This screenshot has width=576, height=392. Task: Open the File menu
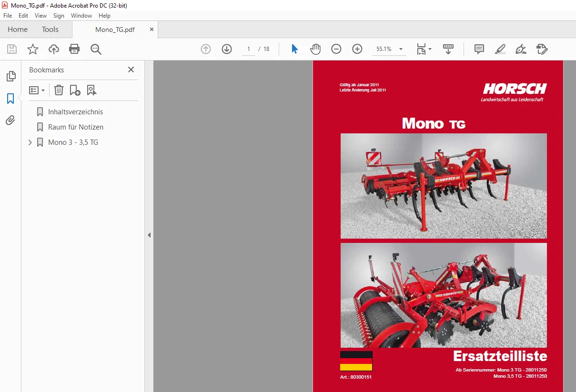point(8,16)
